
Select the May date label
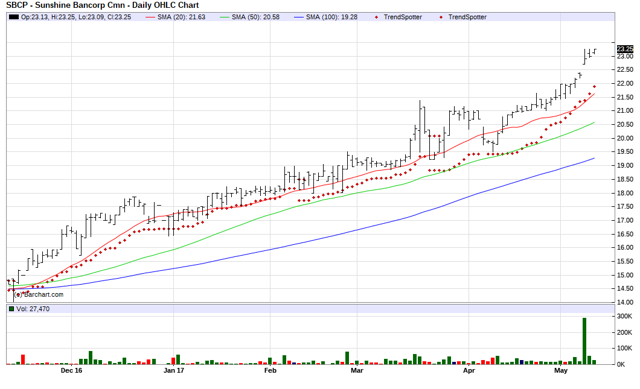pyautogui.click(x=561, y=371)
